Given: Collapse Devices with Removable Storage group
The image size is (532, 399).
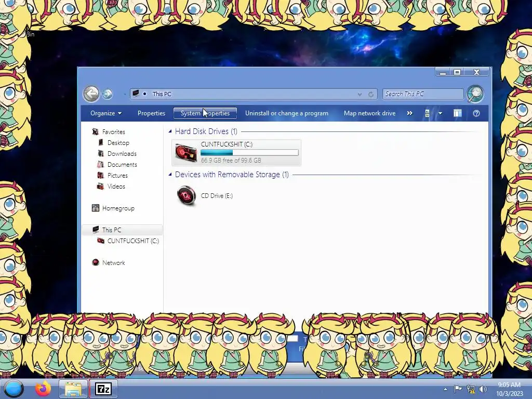Looking at the screenshot, I should pyautogui.click(x=170, y=174).
